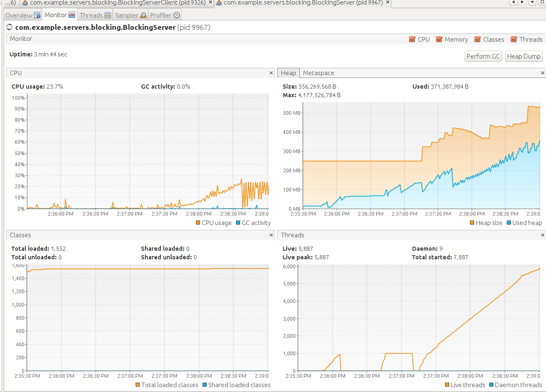This screenshot has height=392, width=546.
Task: Click the refresh spinner icon beside BlockingServer title
Action: [9, 27]
